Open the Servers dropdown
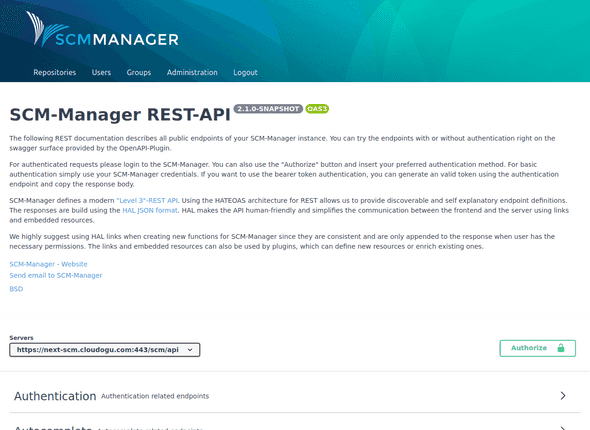 click(x=105, y=350)
